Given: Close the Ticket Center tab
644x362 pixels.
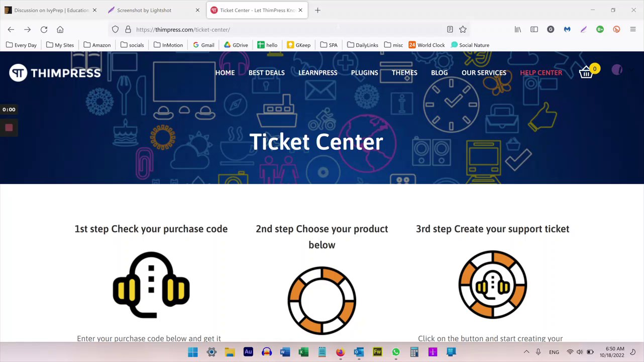Looking at the screenshot, I should point(300,10).
